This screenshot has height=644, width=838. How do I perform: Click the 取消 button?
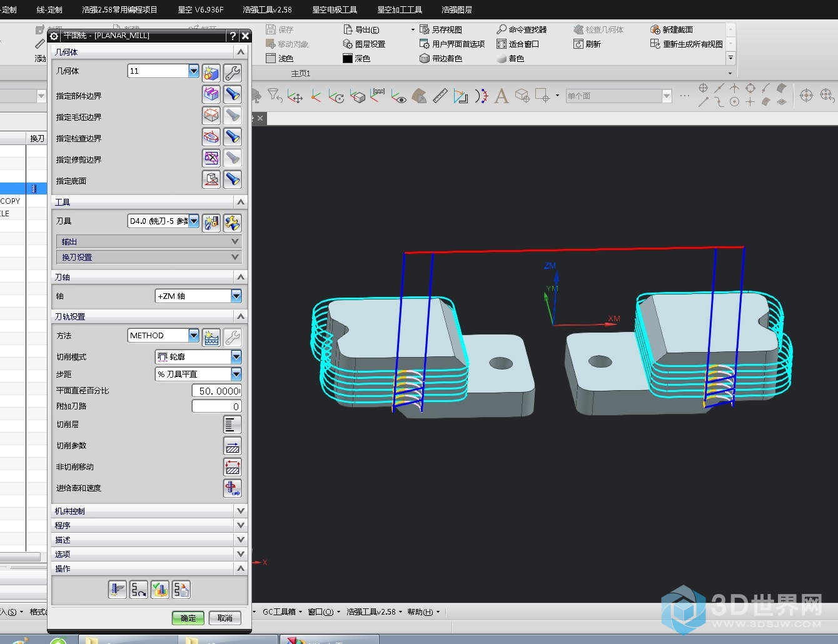coord(225,618)
